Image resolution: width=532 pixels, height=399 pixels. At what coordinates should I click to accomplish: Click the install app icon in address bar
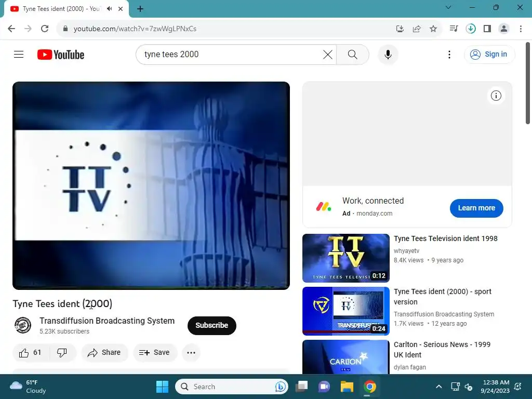[x=400, y=29]
